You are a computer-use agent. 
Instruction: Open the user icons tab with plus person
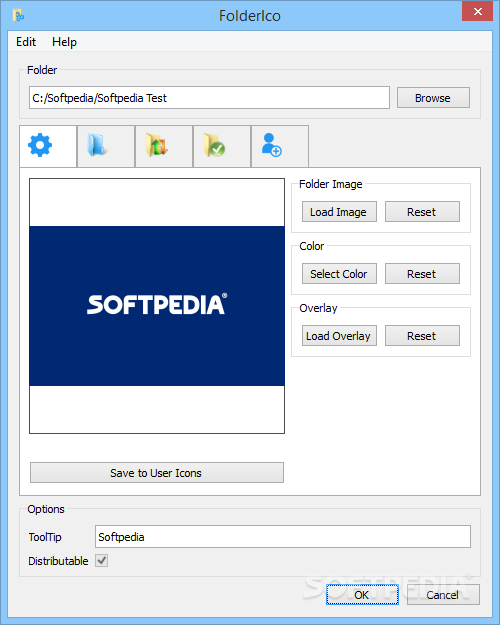280,146
